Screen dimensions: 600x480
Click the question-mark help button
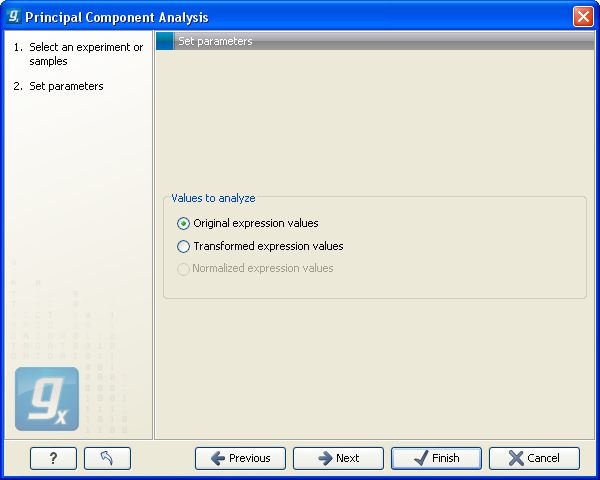click(x=53, y=458)
